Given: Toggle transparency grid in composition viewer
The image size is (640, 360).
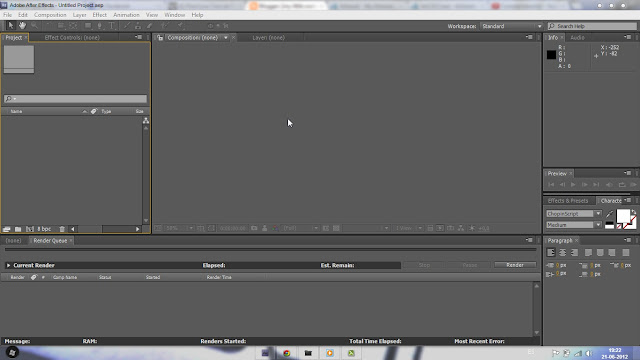Looking at the screenshot, I should coord(336,228).
